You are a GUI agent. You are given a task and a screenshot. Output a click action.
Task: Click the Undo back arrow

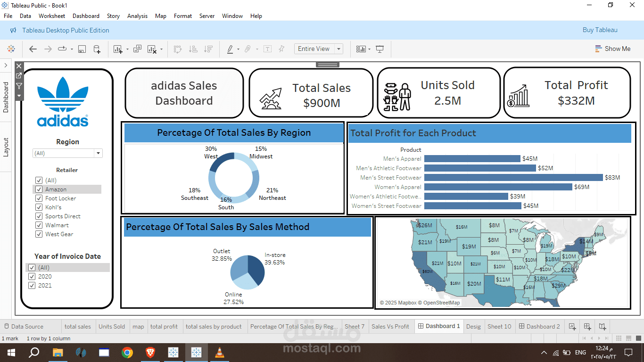pyautogui.click(x=33, y=49)
